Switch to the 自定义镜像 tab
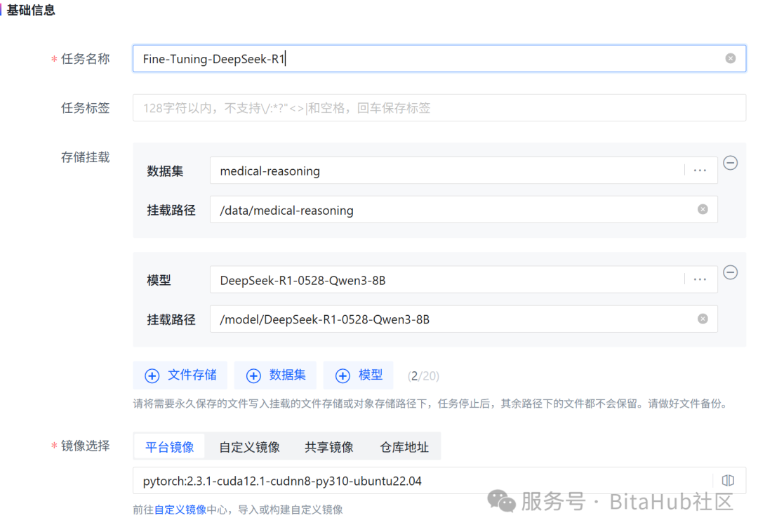Viewport: 758px width, 532px height. 249,447
